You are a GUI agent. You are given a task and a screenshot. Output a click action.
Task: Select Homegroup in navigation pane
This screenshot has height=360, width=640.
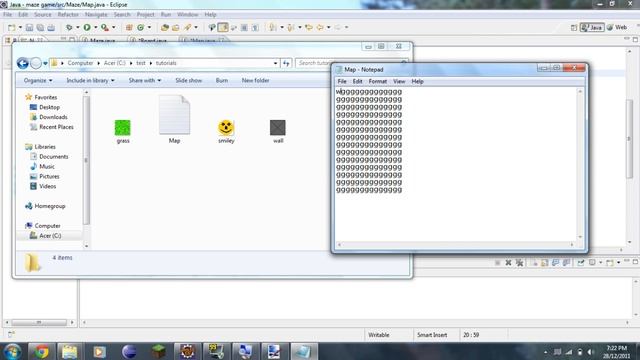tap(49, 206)
